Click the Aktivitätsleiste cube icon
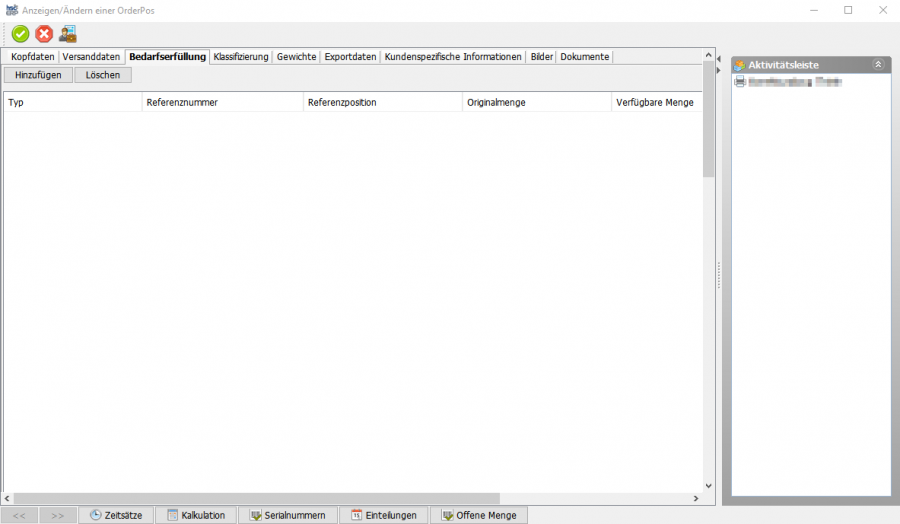900x524 pixels. 739,65
